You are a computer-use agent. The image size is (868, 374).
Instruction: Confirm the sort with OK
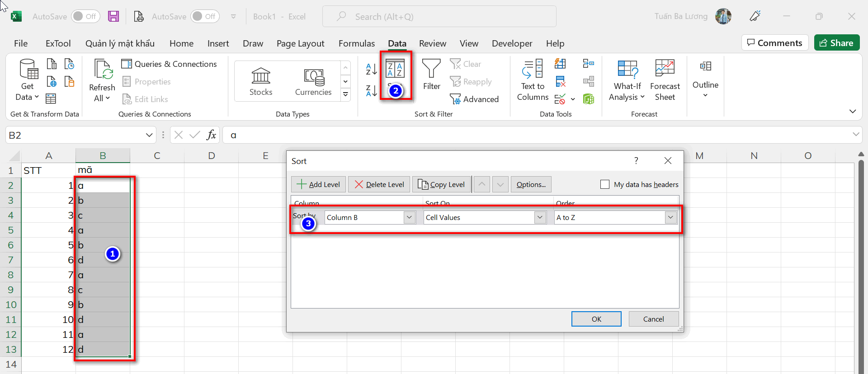pos(596,319)
